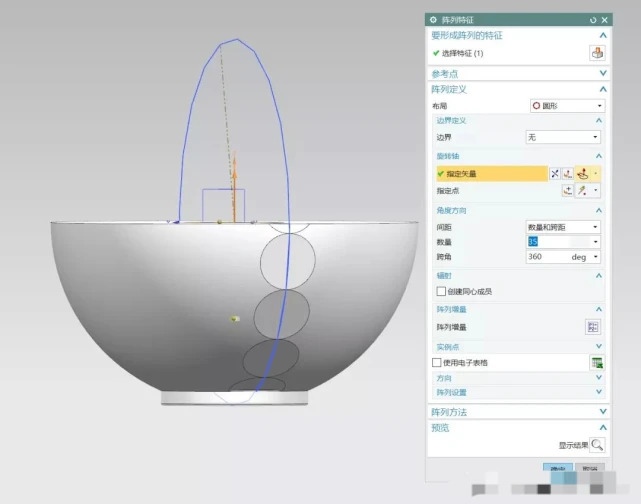Open the 边界 boundary dropdown

point(563,136)
